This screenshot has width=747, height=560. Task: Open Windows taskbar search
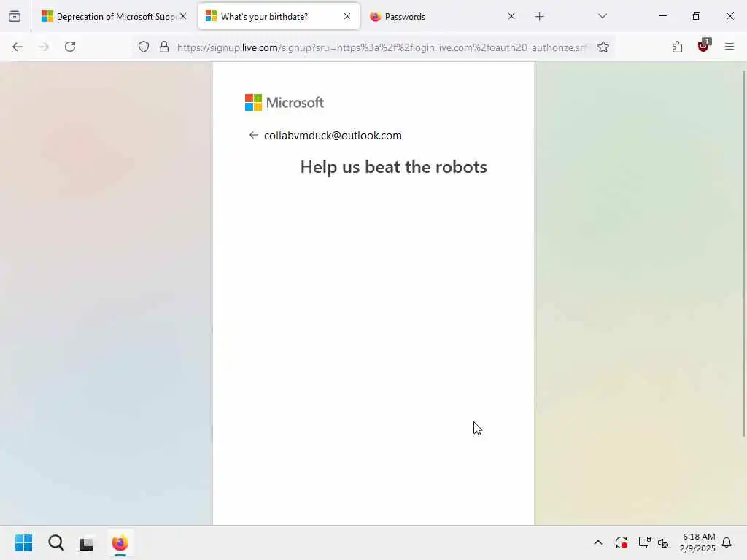pyautogui.click(x=55, y=542)
